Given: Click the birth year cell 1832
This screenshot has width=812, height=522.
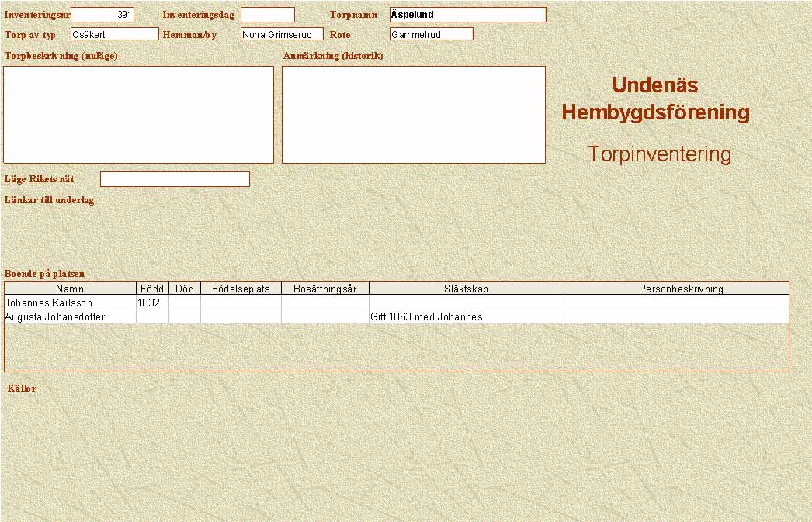Looking at the screenshot, I should click(x=152, y=302).
